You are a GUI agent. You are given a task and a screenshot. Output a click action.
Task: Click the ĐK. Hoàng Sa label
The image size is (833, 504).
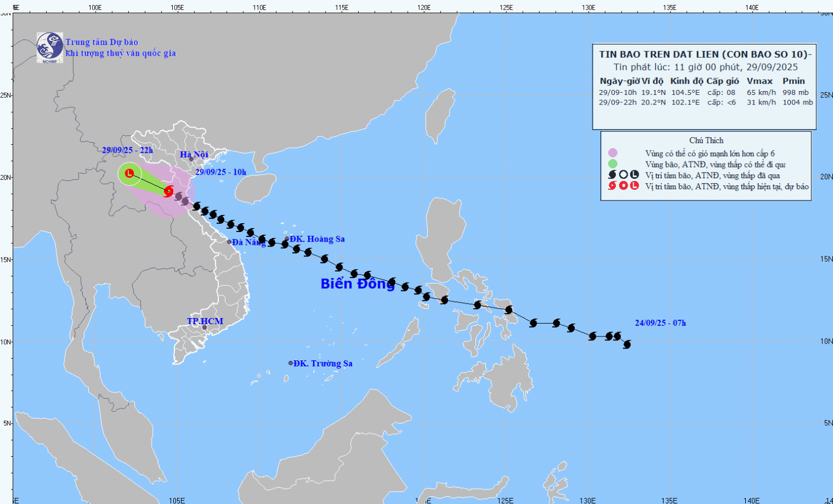(x=317, y=239)
